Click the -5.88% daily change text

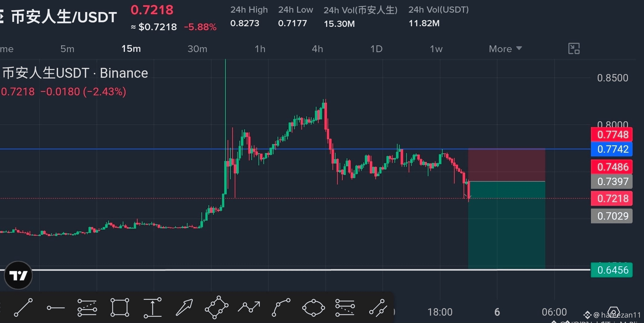click(200, 27)
